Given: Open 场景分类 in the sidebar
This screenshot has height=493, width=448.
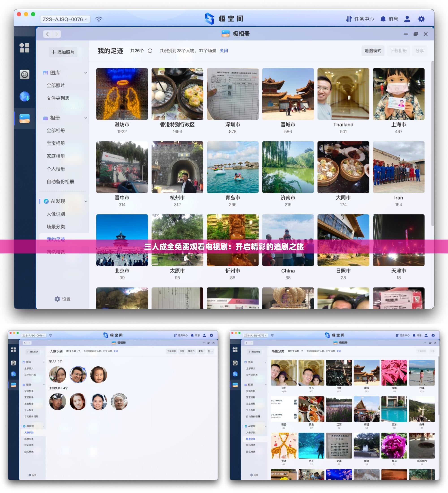Looking at the screenshot, I should 56,227.
